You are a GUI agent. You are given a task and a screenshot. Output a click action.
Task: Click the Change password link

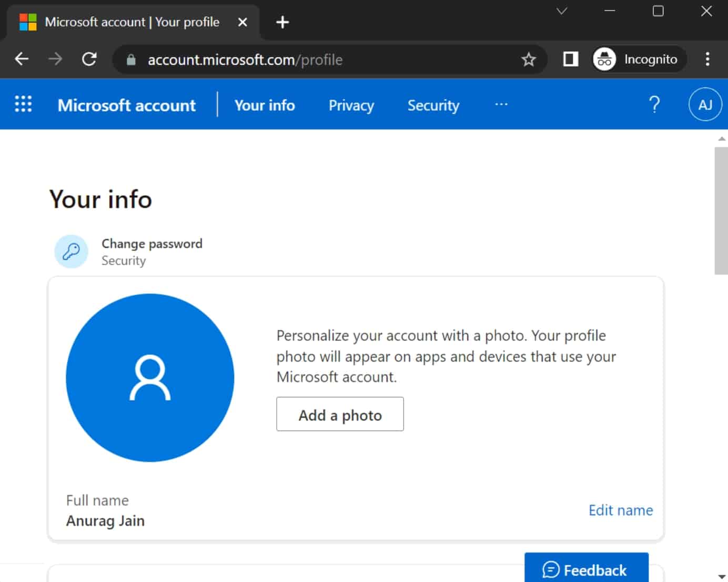152,244
